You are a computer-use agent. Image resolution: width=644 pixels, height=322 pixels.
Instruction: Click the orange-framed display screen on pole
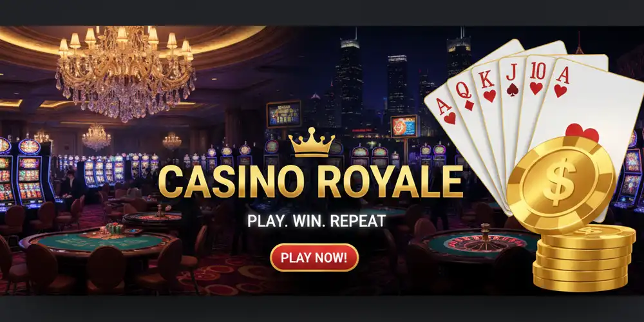click(x=404, y=126)
